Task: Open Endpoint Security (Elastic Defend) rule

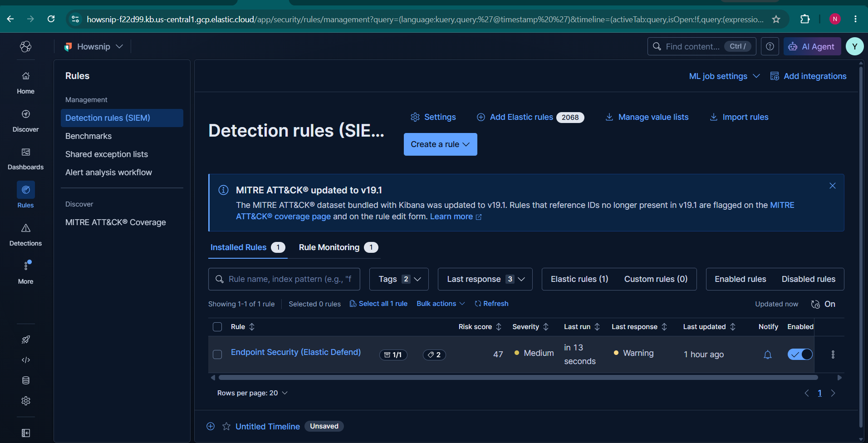Action: point(296,352)
